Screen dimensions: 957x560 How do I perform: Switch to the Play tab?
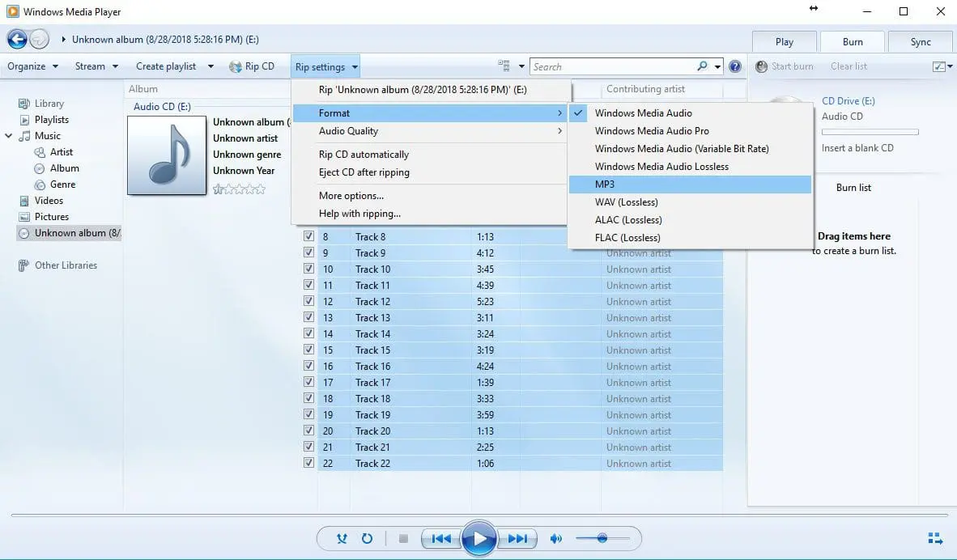pyautogui.click(x=785, y=41)
